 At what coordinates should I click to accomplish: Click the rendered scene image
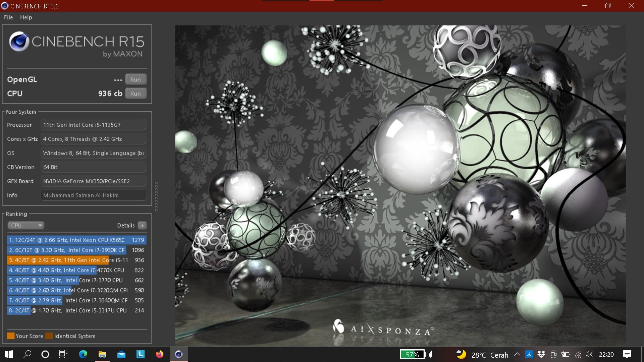click(x=400, y=185)
